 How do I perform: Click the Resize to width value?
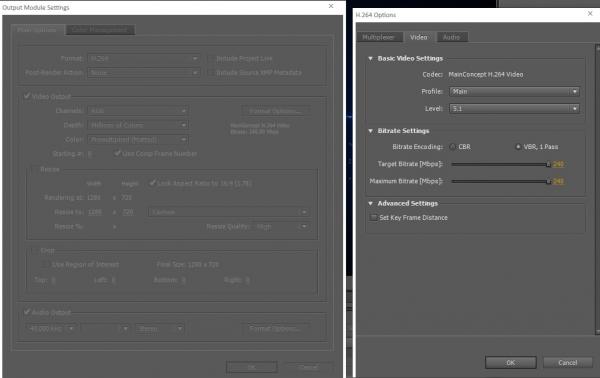point(95,212)
